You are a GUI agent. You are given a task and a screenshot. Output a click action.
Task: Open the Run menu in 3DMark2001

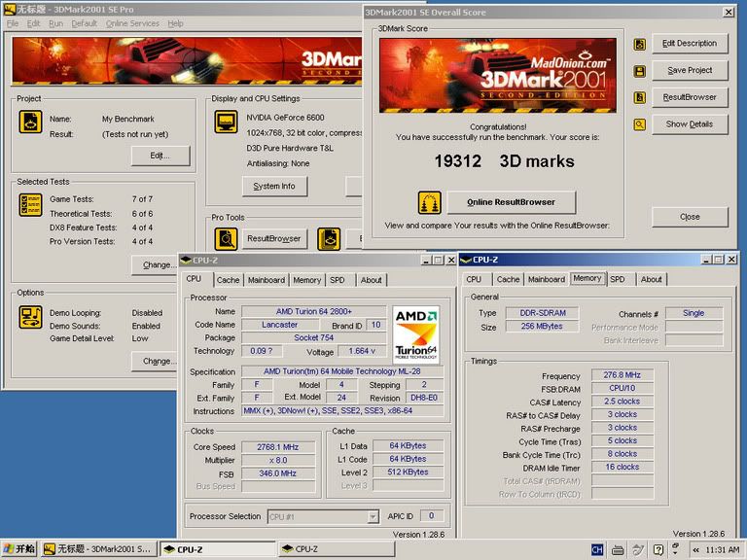coord(55,23)
